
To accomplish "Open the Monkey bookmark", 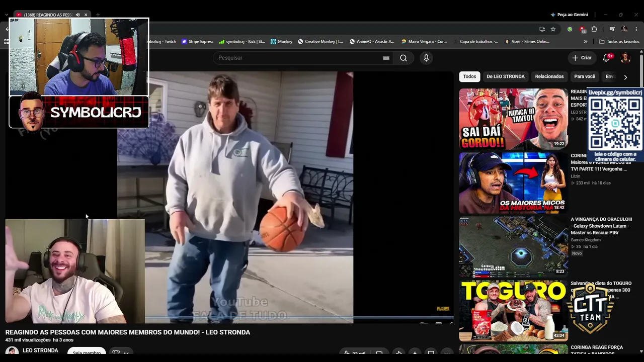I will point(281,42).
